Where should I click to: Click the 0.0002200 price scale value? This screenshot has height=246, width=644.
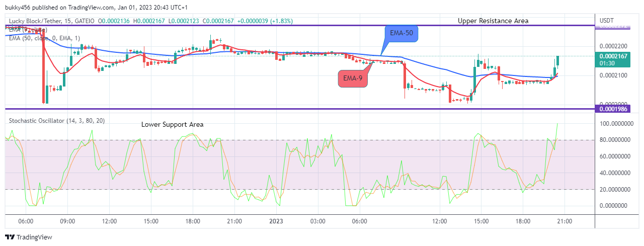(x=613, y=46)
